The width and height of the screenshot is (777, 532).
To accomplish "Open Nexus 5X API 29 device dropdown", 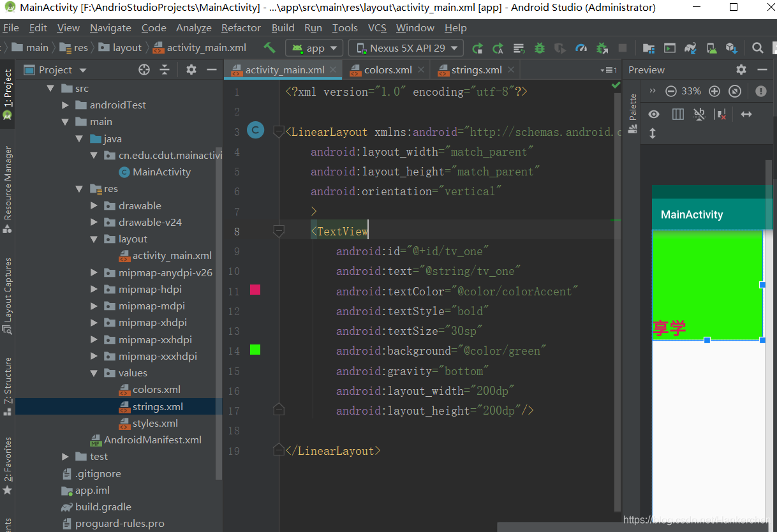I will coord(406,48).
